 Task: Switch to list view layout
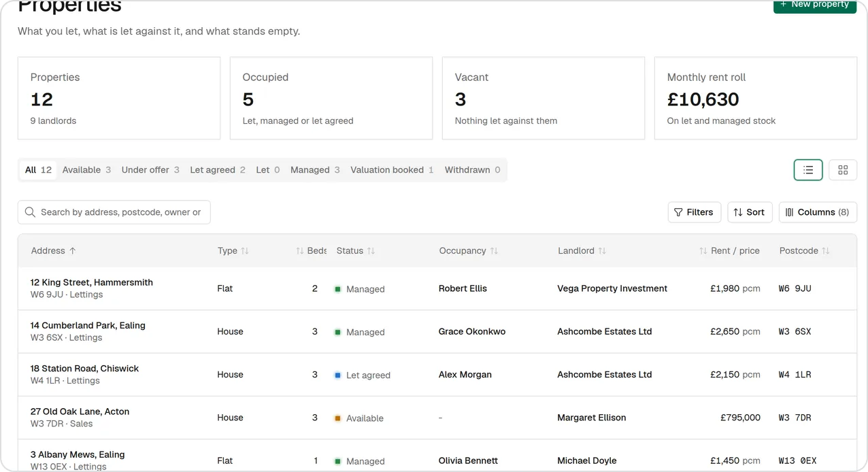pos(808,170)
